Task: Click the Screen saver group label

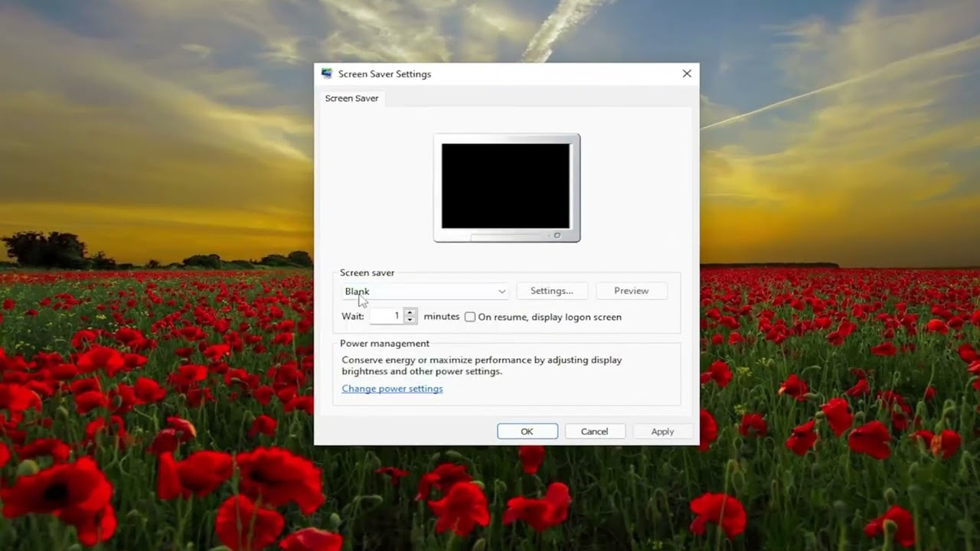Action: tap(367, 272)
